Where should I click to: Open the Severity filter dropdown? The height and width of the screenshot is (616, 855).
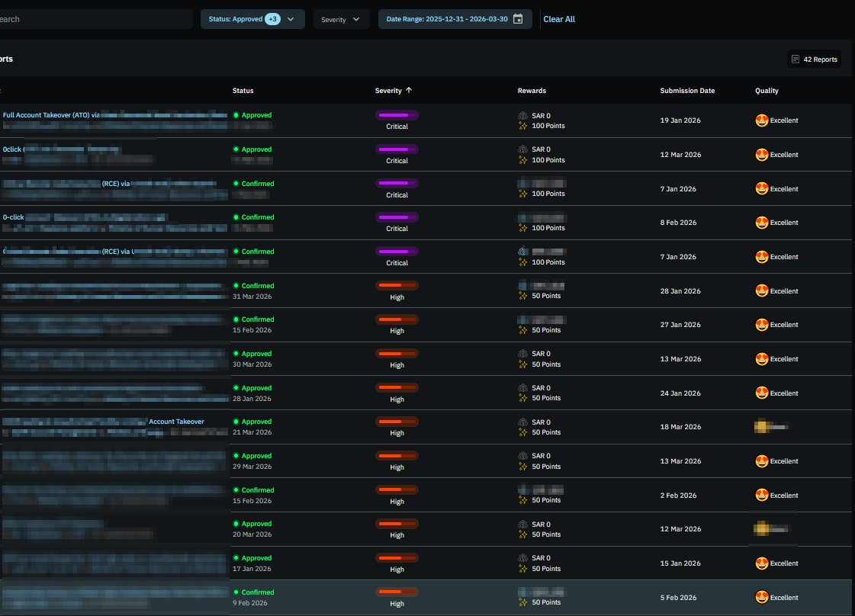click(341, 19)
